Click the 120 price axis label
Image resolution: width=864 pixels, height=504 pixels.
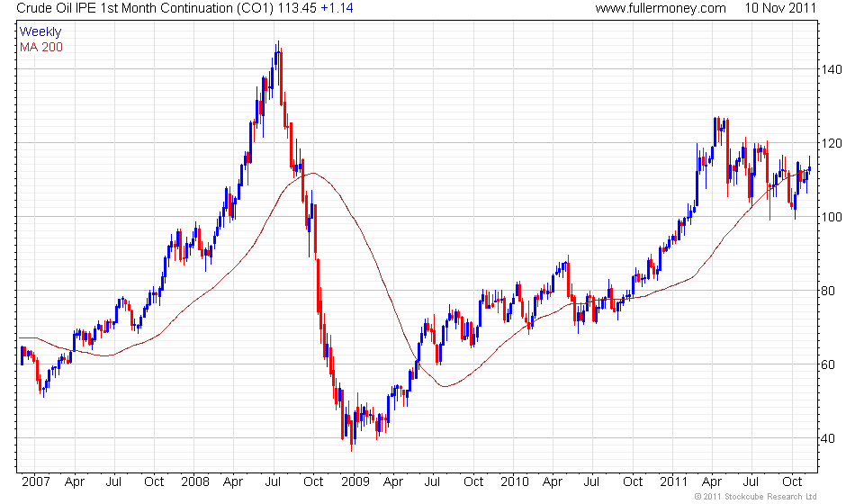[831, 143]
